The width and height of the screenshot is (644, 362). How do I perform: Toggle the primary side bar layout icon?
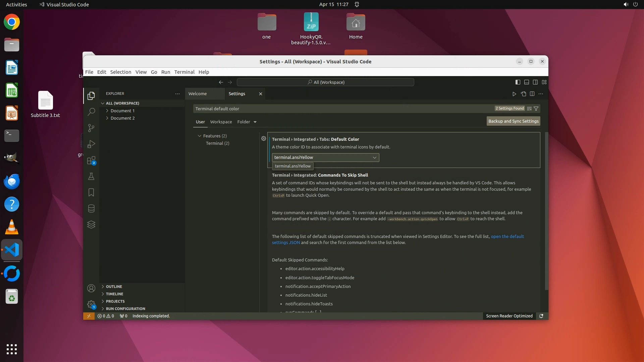coord(518,82)
